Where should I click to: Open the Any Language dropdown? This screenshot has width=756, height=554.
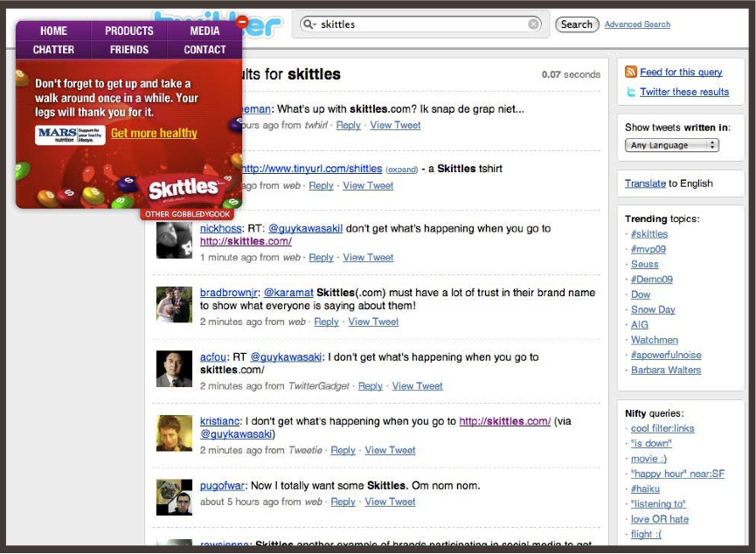click(x=672, y=146)
